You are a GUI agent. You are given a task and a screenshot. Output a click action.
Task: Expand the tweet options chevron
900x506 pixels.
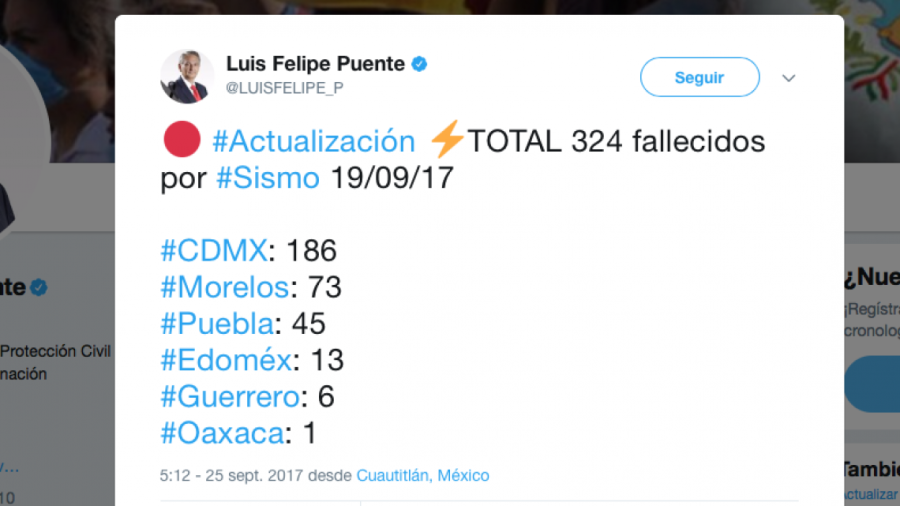(789, 78)
